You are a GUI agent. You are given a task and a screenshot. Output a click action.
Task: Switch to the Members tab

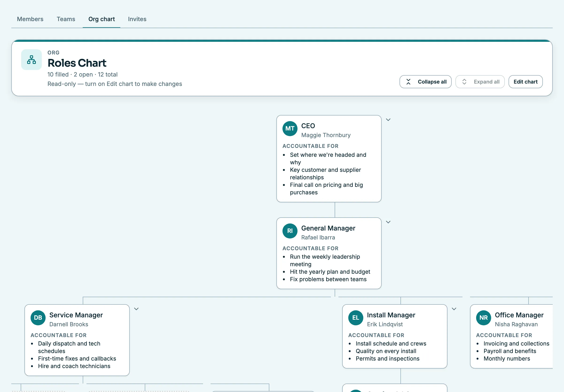30,19
